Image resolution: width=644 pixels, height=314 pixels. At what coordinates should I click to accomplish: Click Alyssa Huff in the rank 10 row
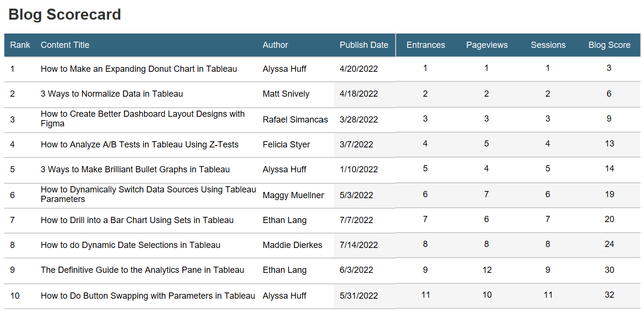click(285, 296)
